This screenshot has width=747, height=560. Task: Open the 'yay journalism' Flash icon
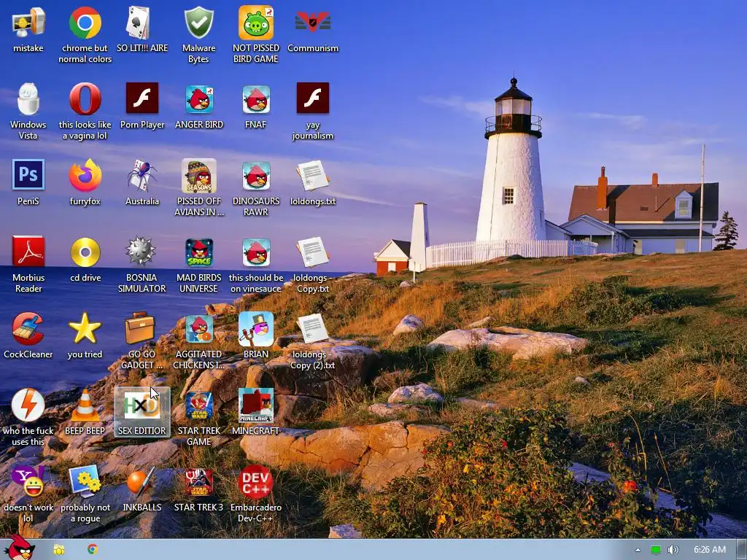[313, 98]
